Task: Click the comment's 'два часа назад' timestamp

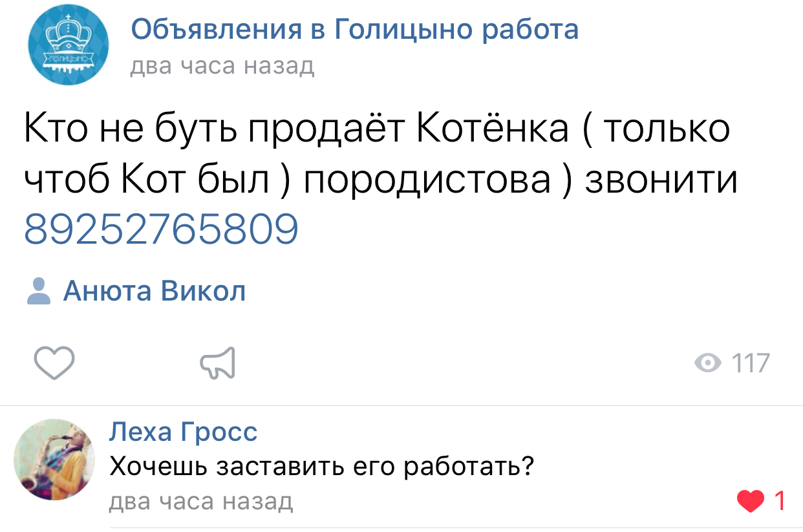Action: click(x=201, y=501)
